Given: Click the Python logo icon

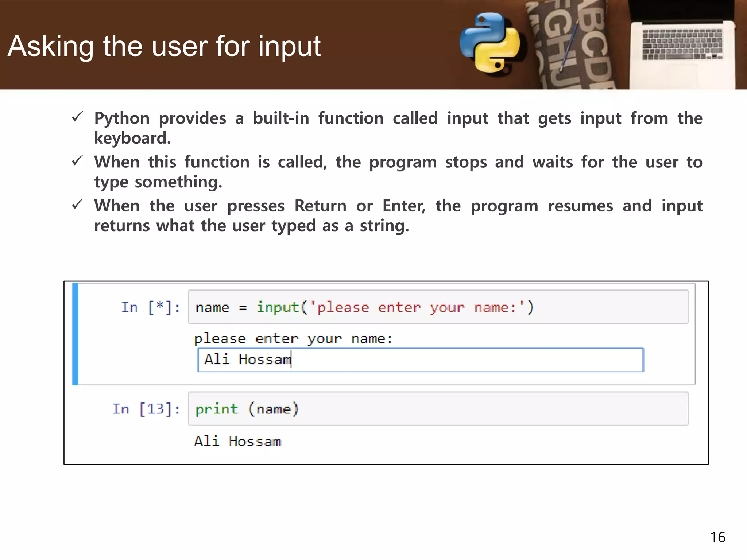Looking at the screenshot, I should tap(490, 43).
